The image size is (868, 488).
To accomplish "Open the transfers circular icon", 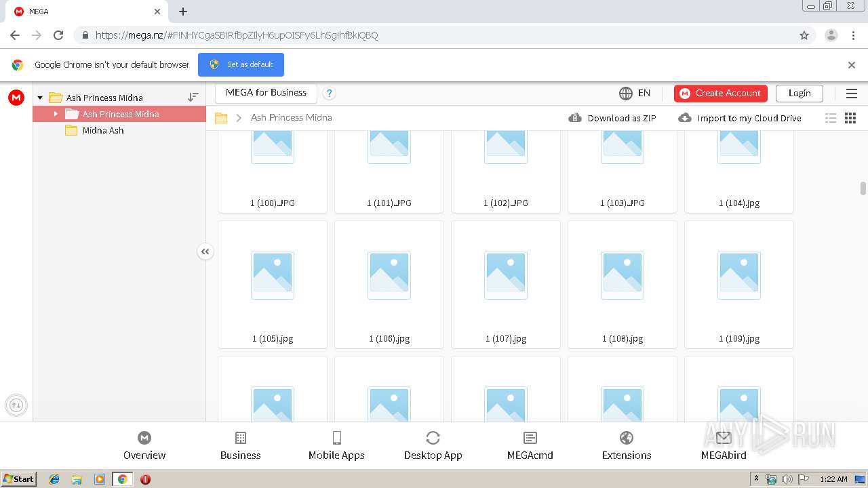I will (16, 405).
